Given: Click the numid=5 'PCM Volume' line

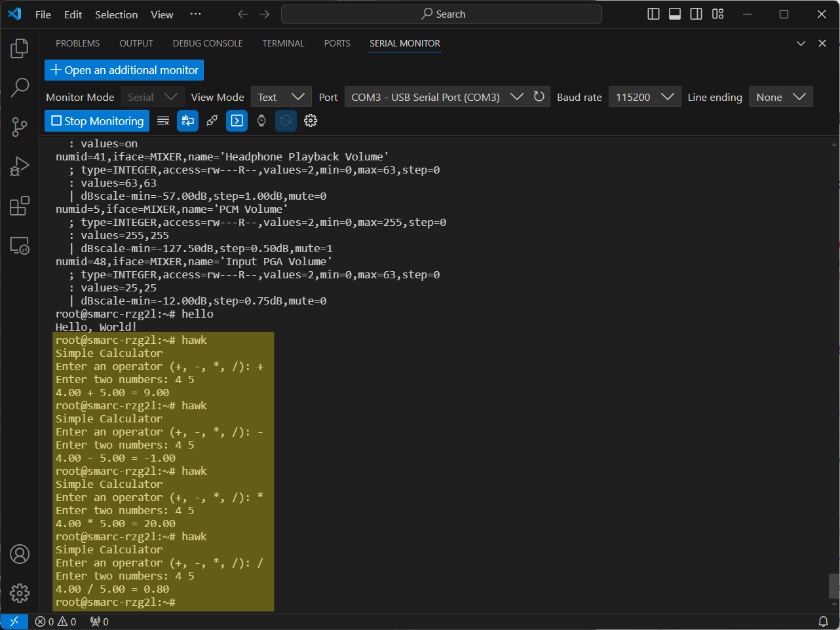Looking at the screenshot, I should tap(172, 209).
